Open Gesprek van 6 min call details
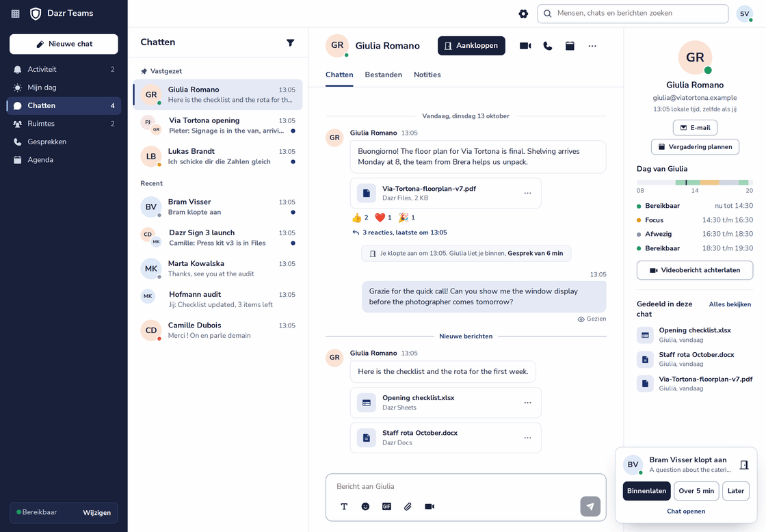Viewport: 766px width, 532px height. (536, 254)
